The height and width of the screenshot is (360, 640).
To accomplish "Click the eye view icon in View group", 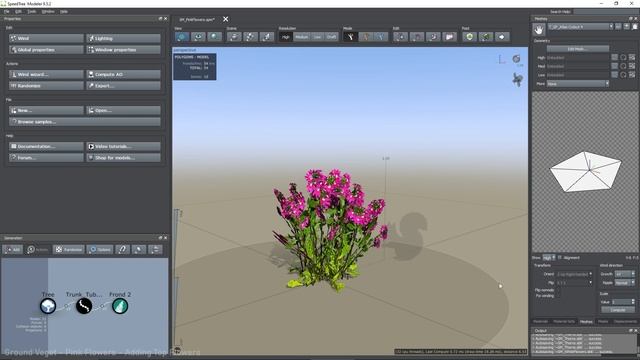I will tap(198, 37).
